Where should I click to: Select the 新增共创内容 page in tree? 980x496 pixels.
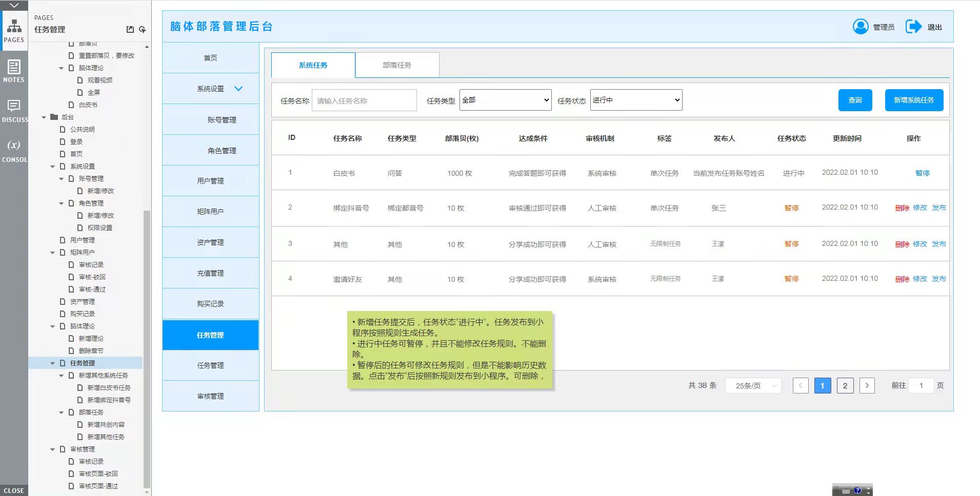(106, 424)
